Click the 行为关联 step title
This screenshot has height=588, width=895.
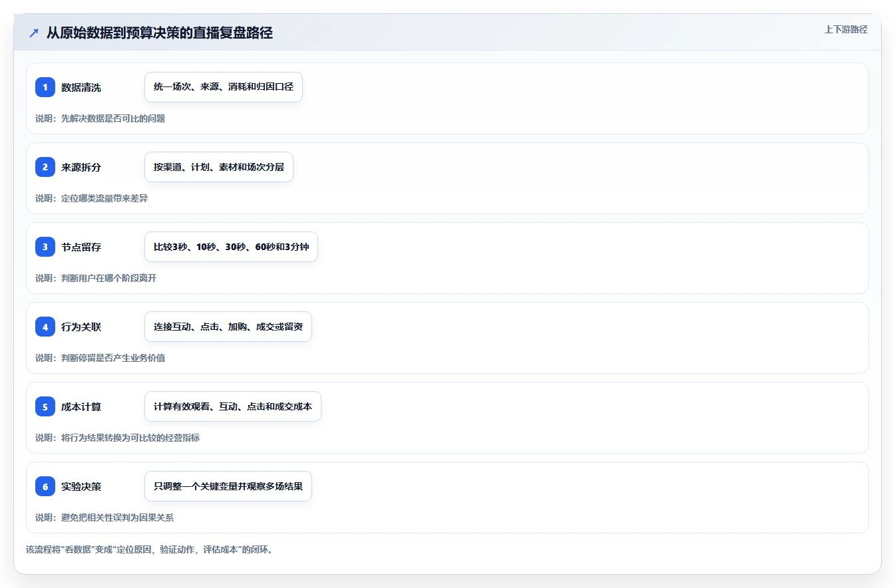(x=81, y=327)
